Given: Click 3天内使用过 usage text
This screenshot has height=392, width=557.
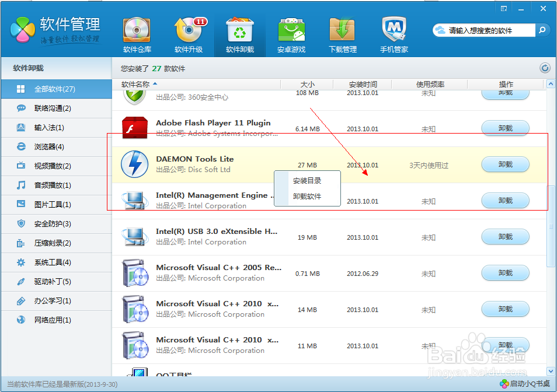Looking at the screenshot, I should (429, 165).
